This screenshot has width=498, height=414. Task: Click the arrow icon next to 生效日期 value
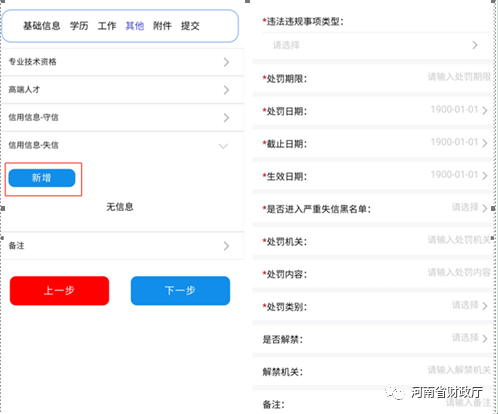(485, 176)
